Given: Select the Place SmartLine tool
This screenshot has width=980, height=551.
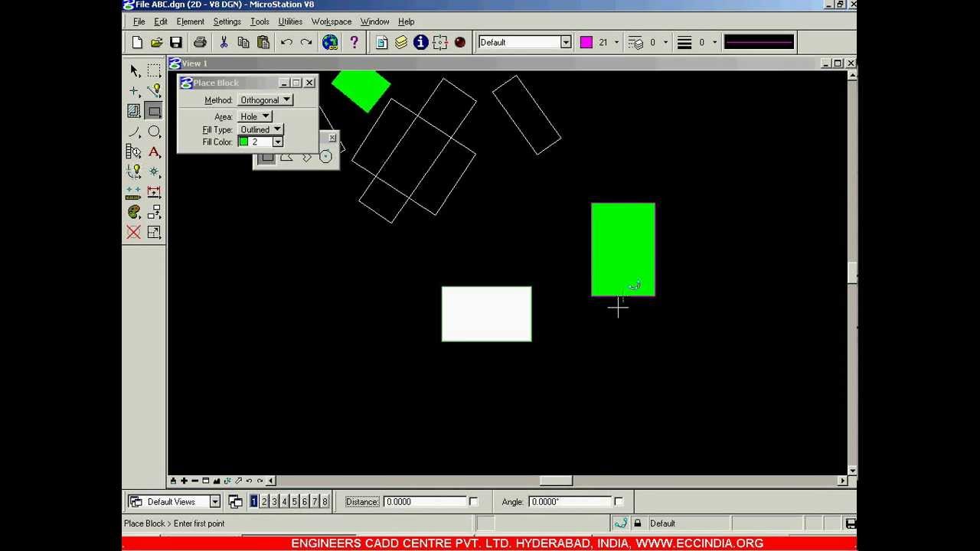Looking at the screenshot, I should click(x=154, y=91).
